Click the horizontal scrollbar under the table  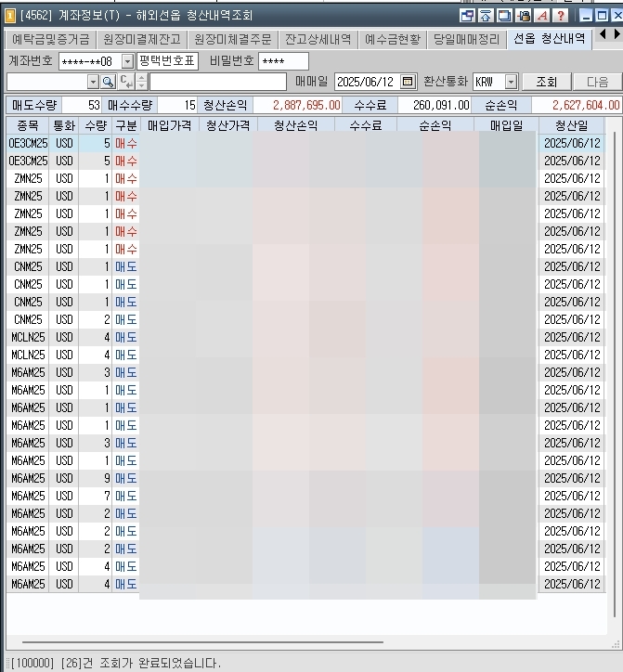[x=202, y=642]
